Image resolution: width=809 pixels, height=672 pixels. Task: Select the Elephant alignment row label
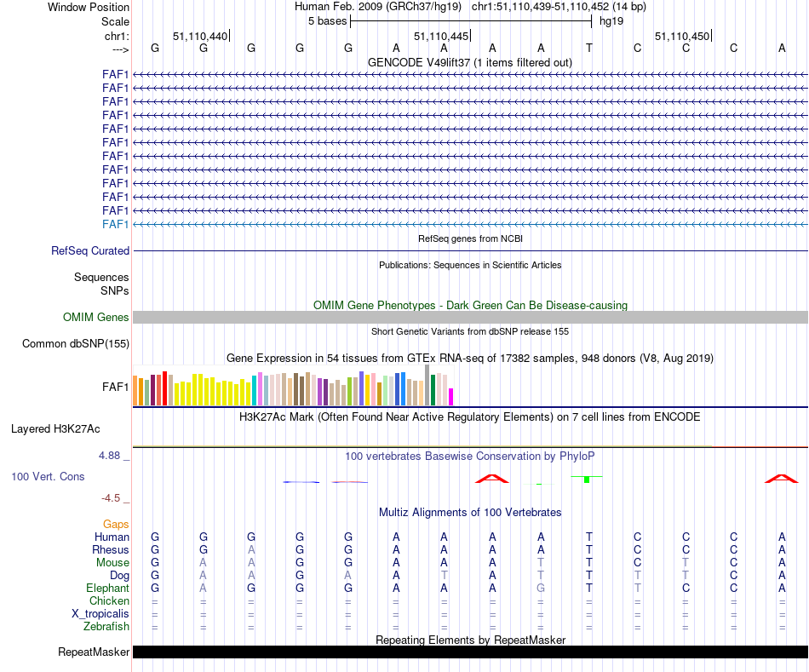pyautogui.click(x=107, y=589)
